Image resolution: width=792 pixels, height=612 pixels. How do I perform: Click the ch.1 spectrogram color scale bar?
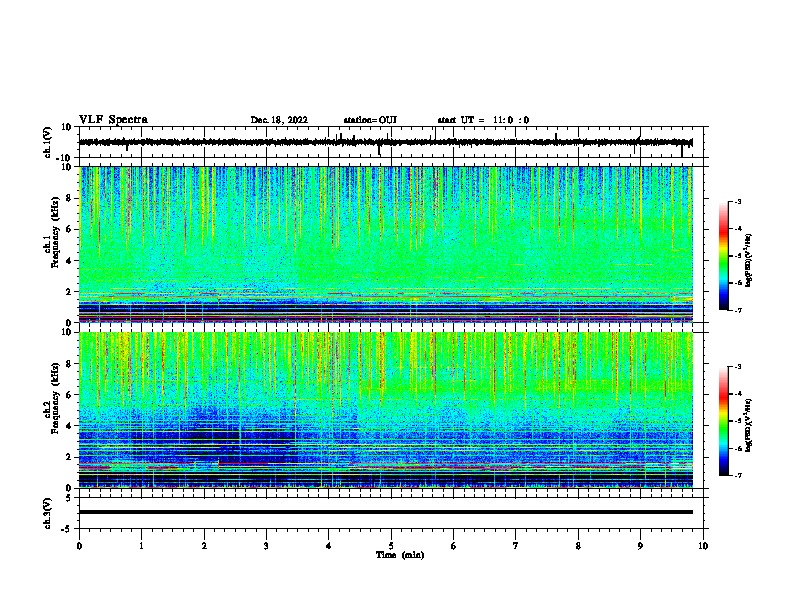(x=723, y=255)
